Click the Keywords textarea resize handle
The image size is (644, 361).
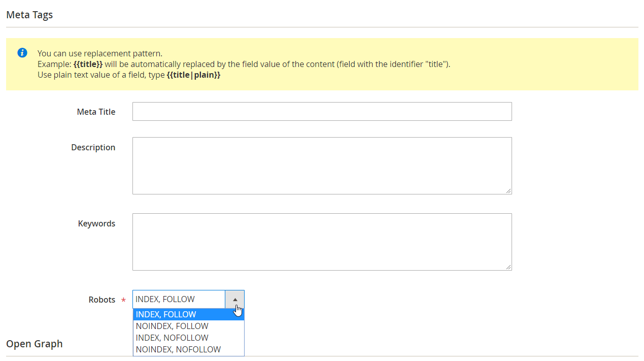click(x=509, y=267)
